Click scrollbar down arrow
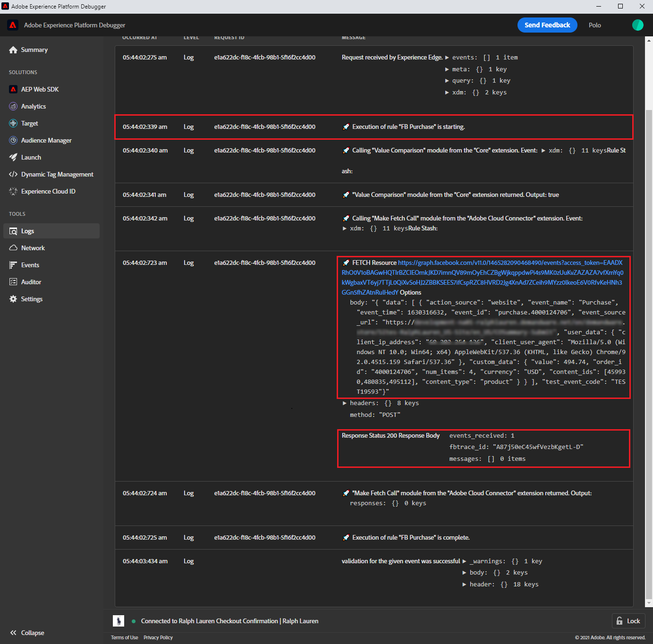 pyautogui.click(x=649, y=603)
